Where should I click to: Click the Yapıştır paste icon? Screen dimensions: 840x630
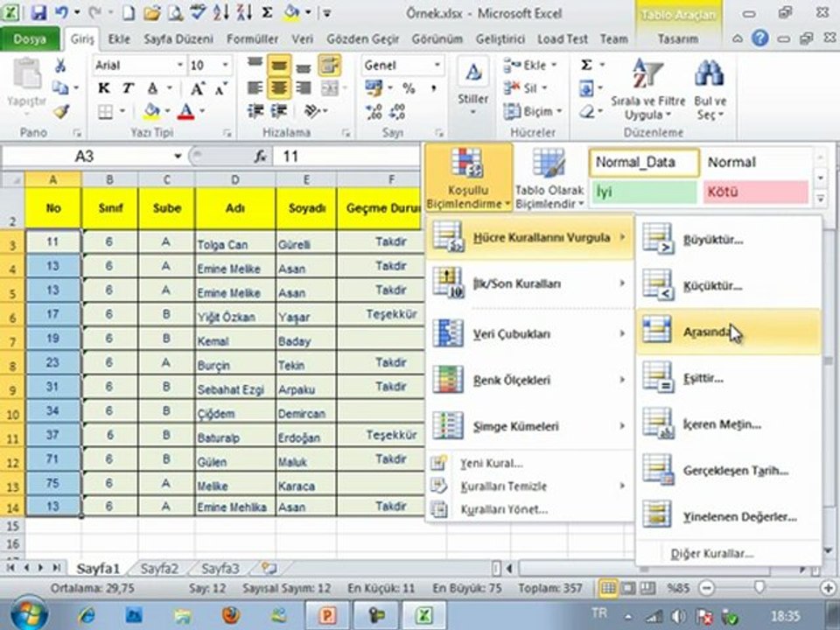coord(26,85)
